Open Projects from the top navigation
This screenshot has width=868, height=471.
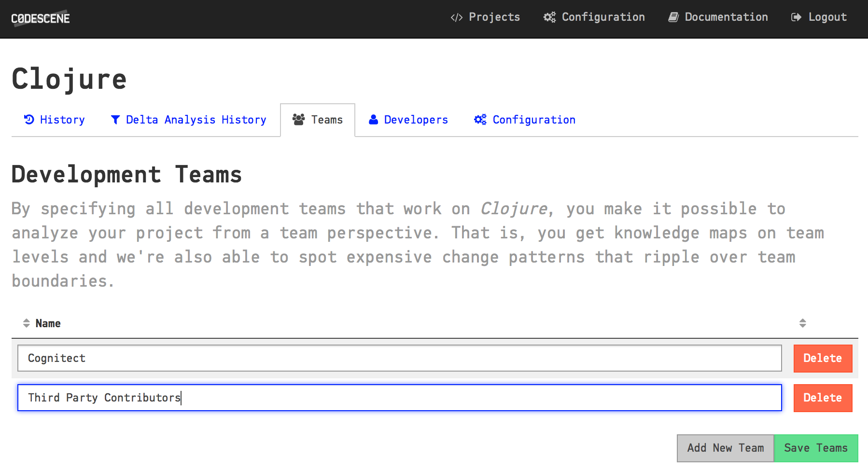[494, 17]
